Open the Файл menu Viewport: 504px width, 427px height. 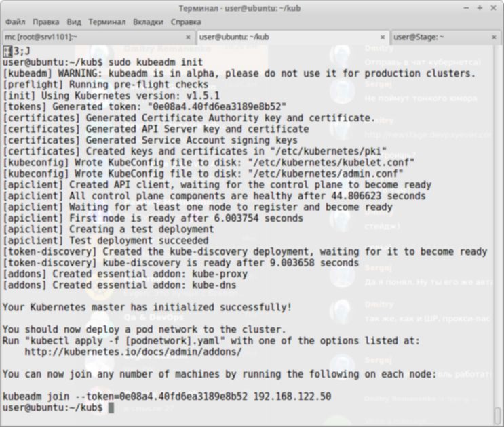(x=16, y=22)
